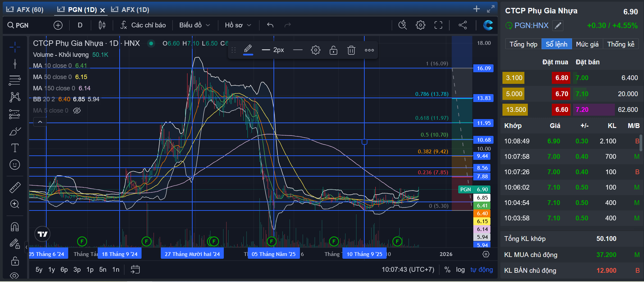
Task: Share the chart snapshot
Action: pyautogui.click(x=463, y=25)
